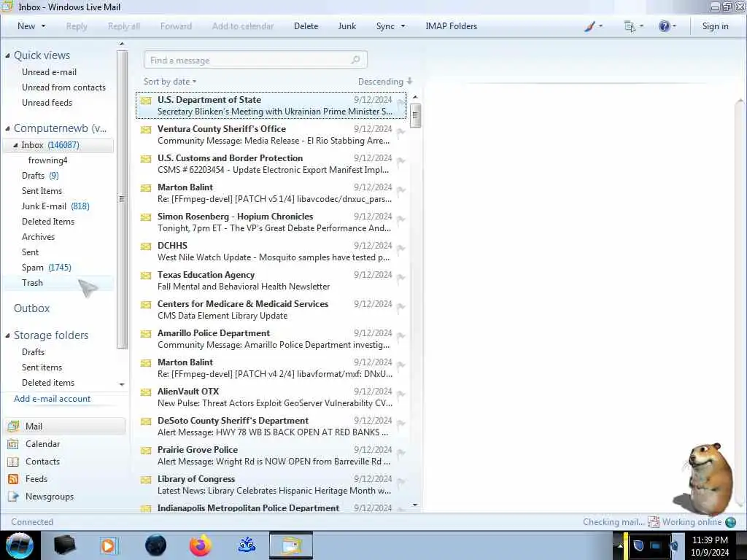The image size is (747, 560).
Task: Click the orange Feeds RSS icon
Action: point(13,479)
